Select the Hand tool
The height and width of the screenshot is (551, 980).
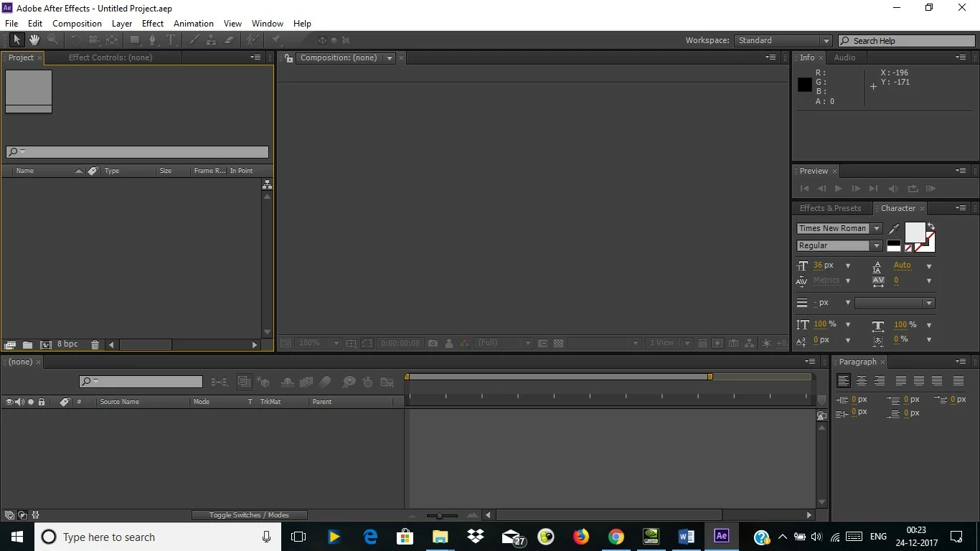[34, 40]
